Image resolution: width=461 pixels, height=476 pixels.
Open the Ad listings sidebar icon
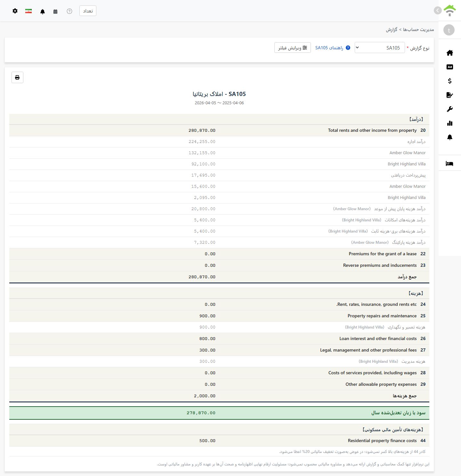[449, 67]
